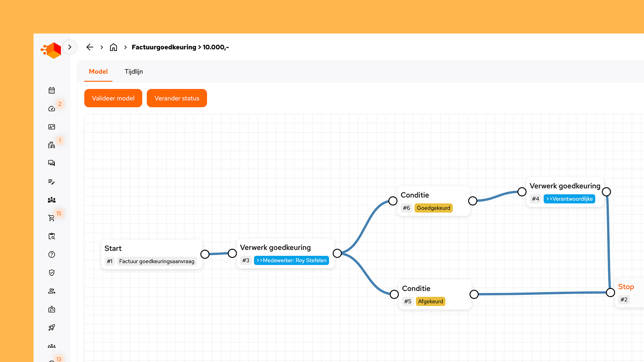644x362 pixels.
Task: Click the rocket icon in sidebar
Action: 52,327
